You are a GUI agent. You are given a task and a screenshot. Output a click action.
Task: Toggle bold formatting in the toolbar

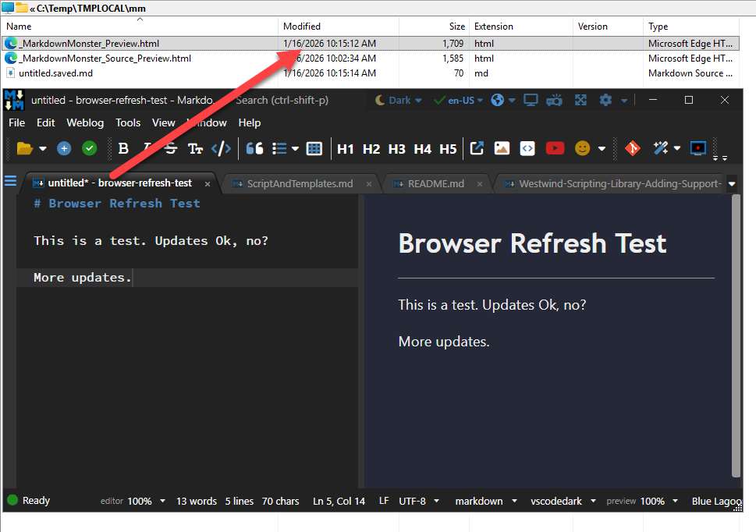click(x=123, y=148)
